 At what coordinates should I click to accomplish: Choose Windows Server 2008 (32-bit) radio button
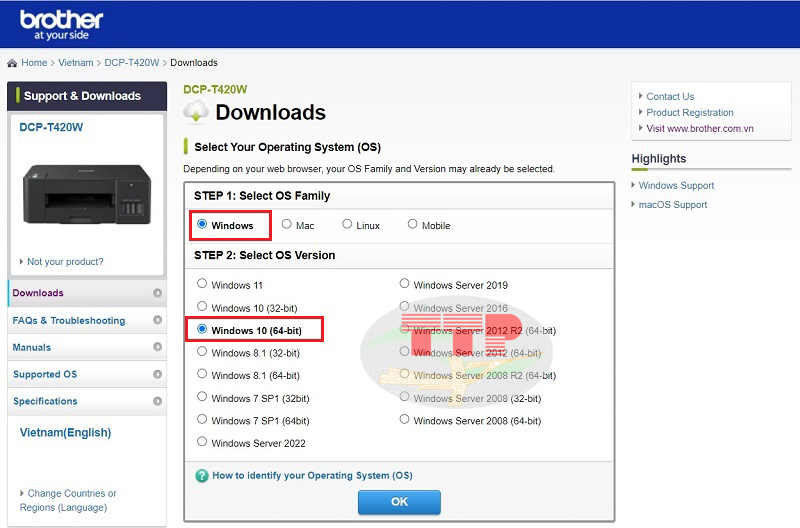point(404,396)
